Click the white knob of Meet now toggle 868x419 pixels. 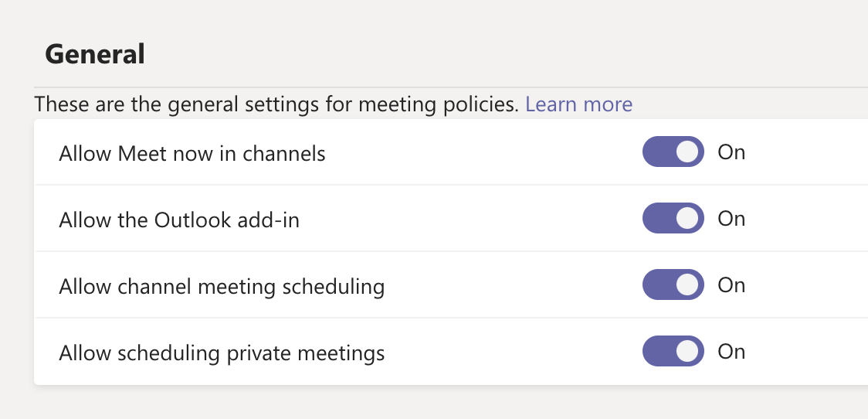point(687,152)
